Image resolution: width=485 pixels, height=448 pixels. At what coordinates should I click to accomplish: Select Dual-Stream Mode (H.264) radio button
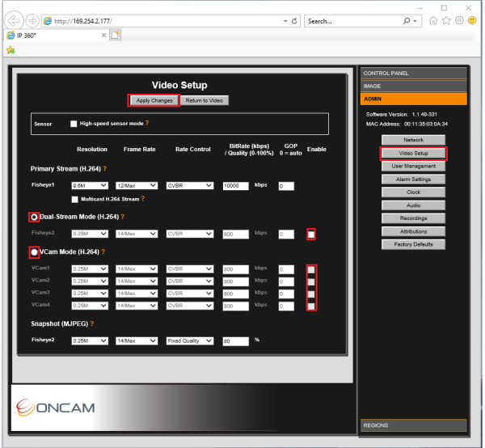click(x=34, y=218)
